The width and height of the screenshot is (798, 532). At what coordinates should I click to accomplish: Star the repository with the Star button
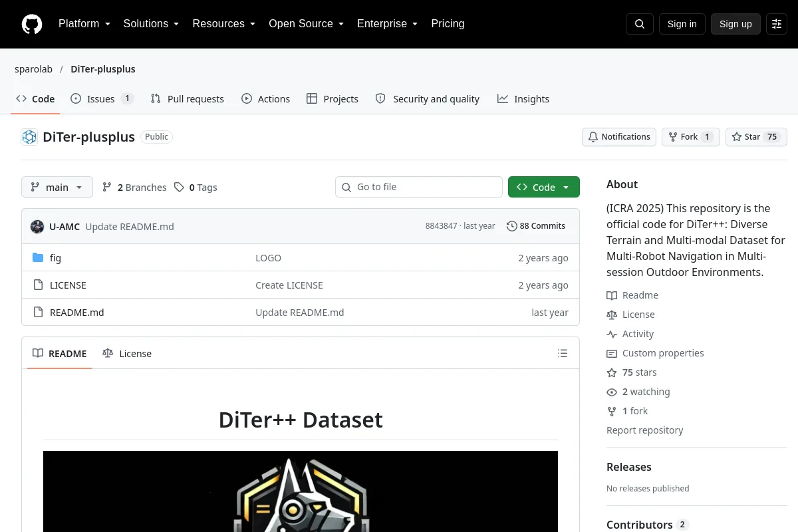click(x=756, y=137)
